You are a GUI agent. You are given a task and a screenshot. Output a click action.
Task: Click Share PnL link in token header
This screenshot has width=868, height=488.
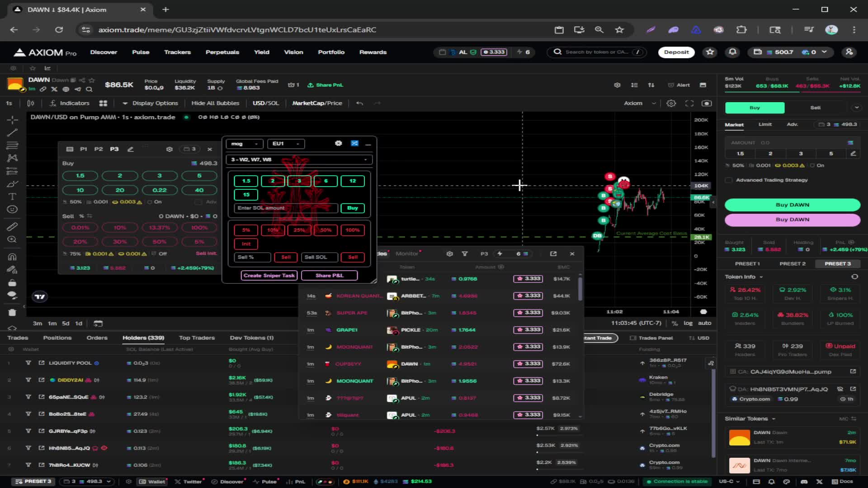(x=325, y=85)
